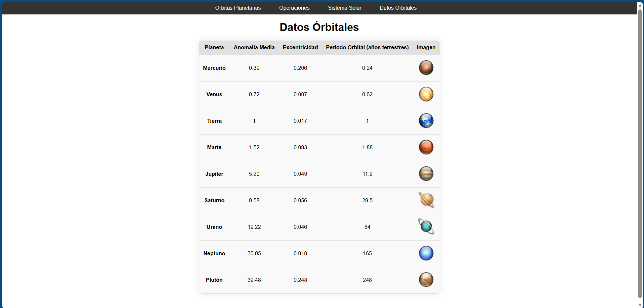Click Mercurio eccentricity value 0.206
This screenshot has width=644, height=308.
[300, 68]
